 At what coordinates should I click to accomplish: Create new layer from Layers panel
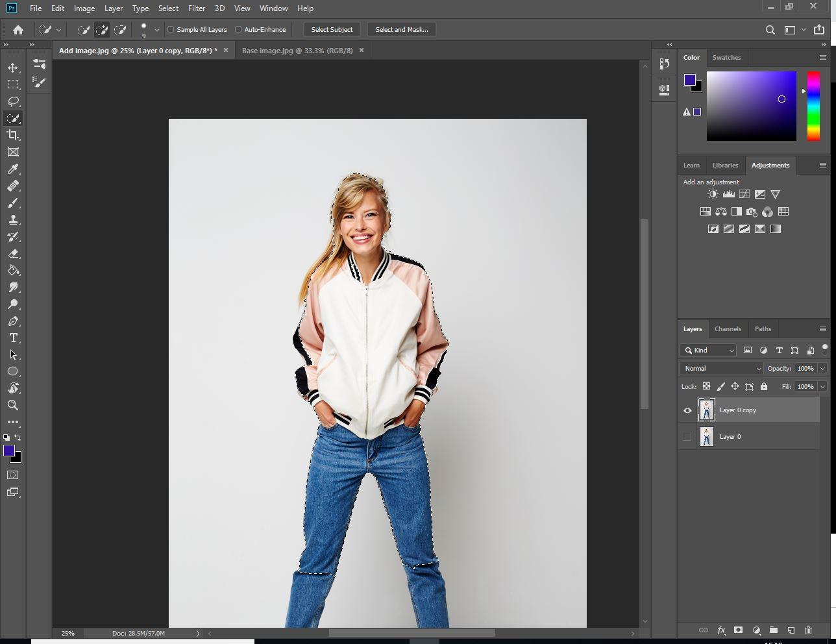point(791,630)
